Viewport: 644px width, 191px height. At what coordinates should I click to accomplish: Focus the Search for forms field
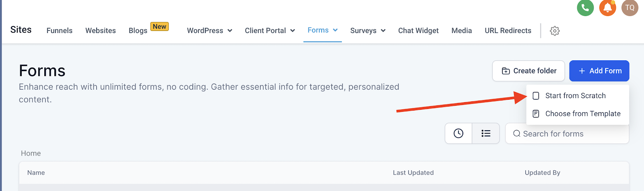567,133
